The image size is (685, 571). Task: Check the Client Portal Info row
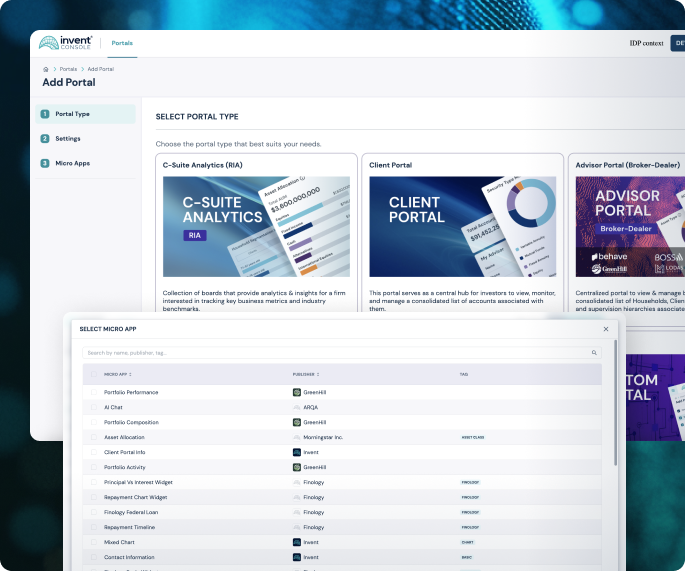(93, 452)
